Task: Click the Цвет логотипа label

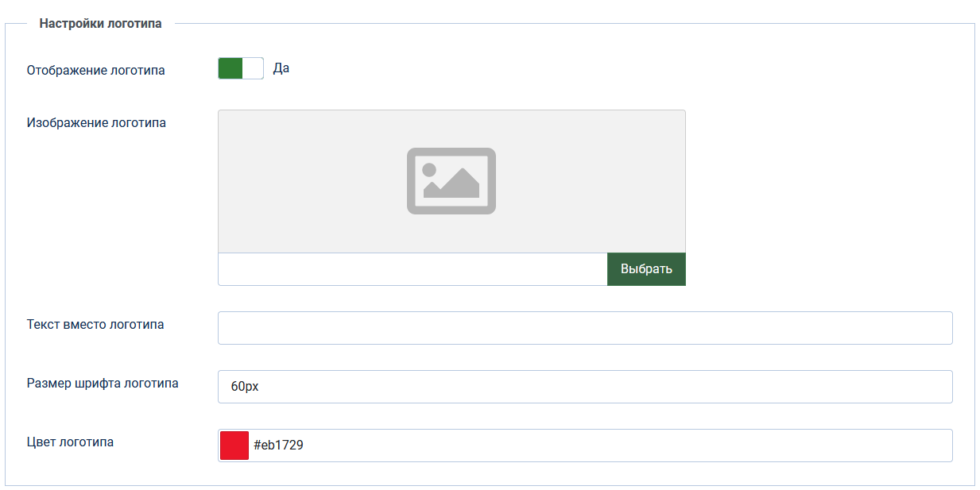Action: coord(70,442)
